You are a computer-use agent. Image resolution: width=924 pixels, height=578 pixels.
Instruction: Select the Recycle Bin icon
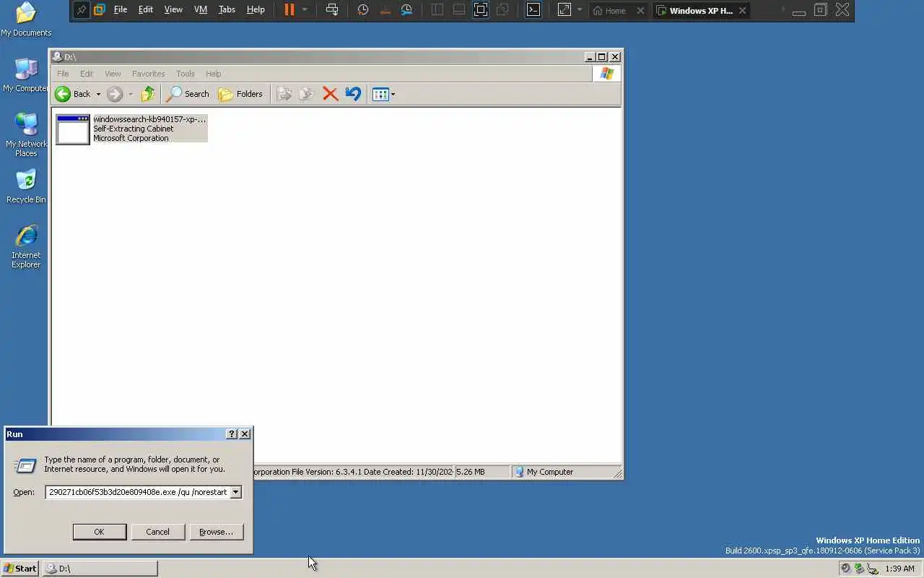click(26, 186)
